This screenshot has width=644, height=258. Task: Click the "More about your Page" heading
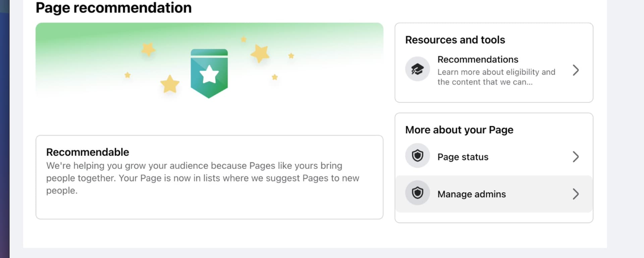tap(459, 130)
